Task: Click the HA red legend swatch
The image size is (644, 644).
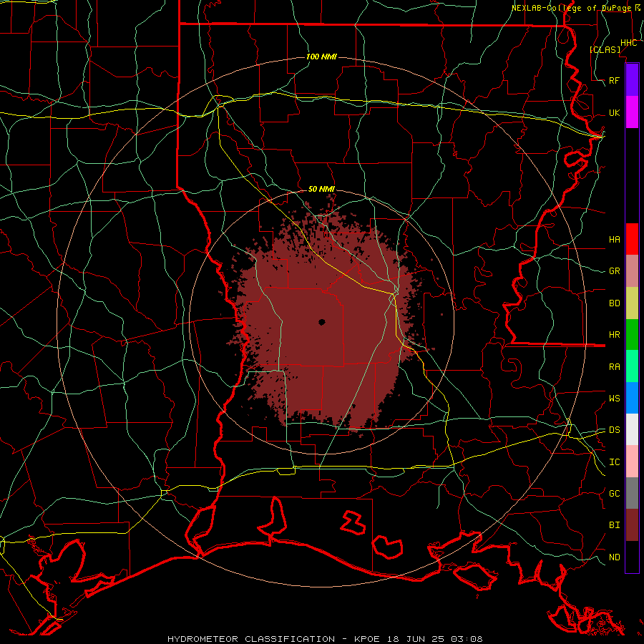Action: click(x=632, y=239)
